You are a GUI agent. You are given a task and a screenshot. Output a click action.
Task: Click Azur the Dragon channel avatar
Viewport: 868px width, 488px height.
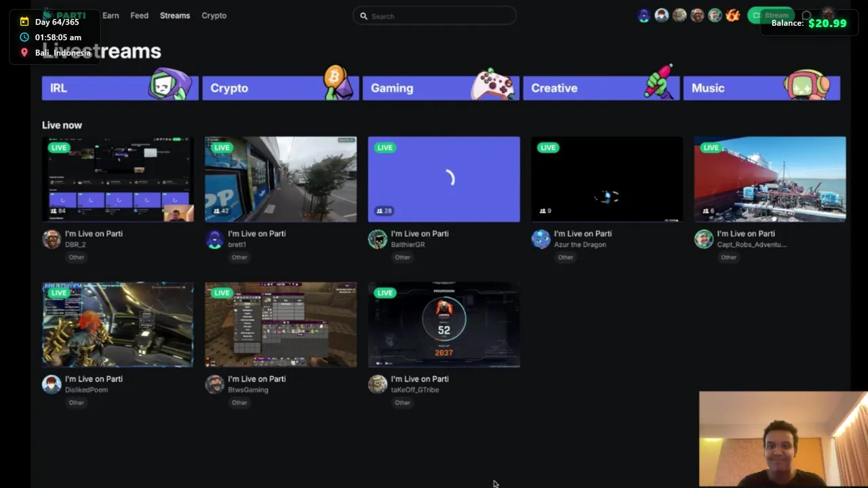(x=540, y=239)
